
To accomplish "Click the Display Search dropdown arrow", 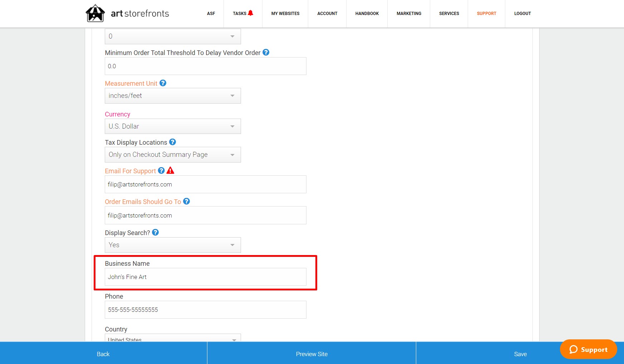I will [x=232, y=245].
